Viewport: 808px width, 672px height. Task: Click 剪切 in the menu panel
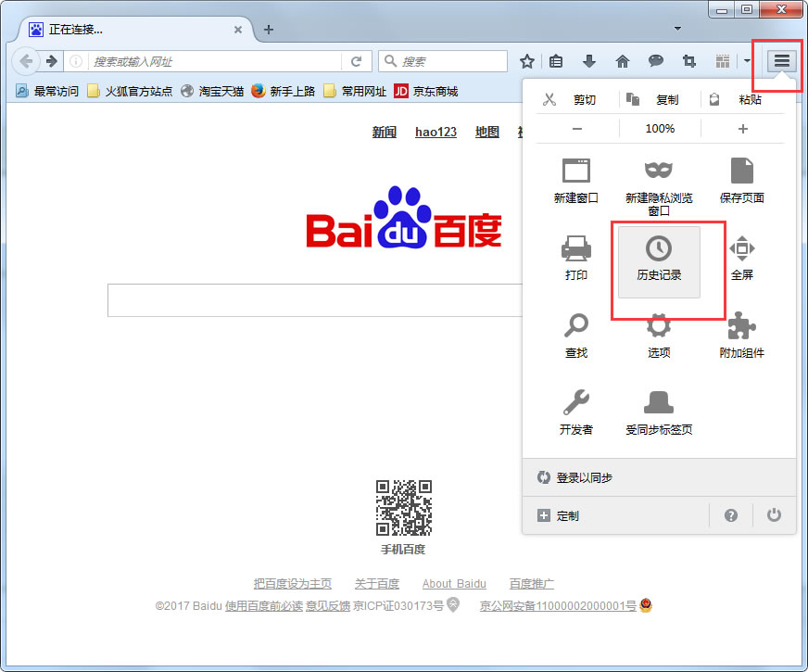[576, 99]
